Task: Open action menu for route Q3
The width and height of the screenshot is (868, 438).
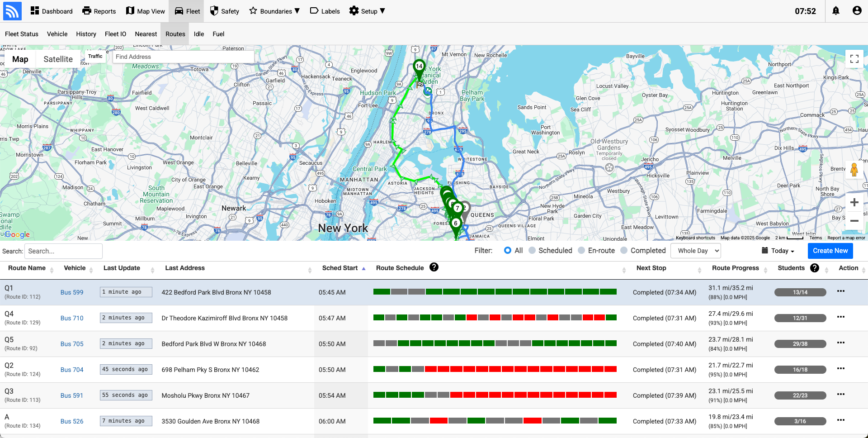Action: [841, 394]
